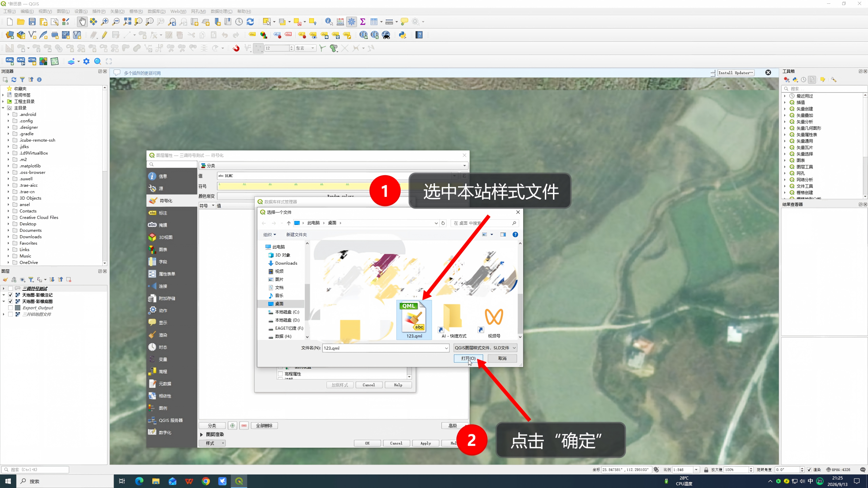Open the processing toolbox gear icon
868x488 pixels.
(x=352, y=22)
